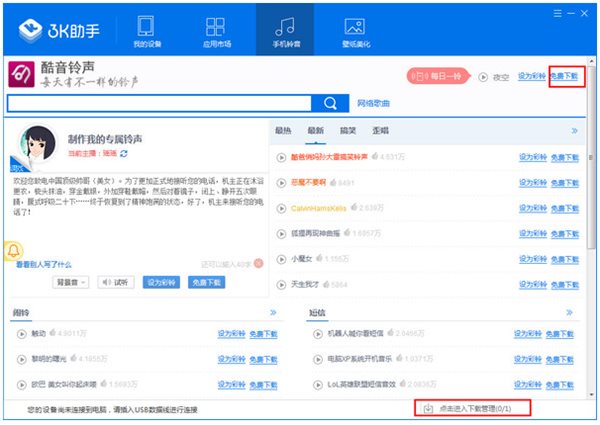
Task: Play the 天生我才 ringtone
Action: coord(281,285)
